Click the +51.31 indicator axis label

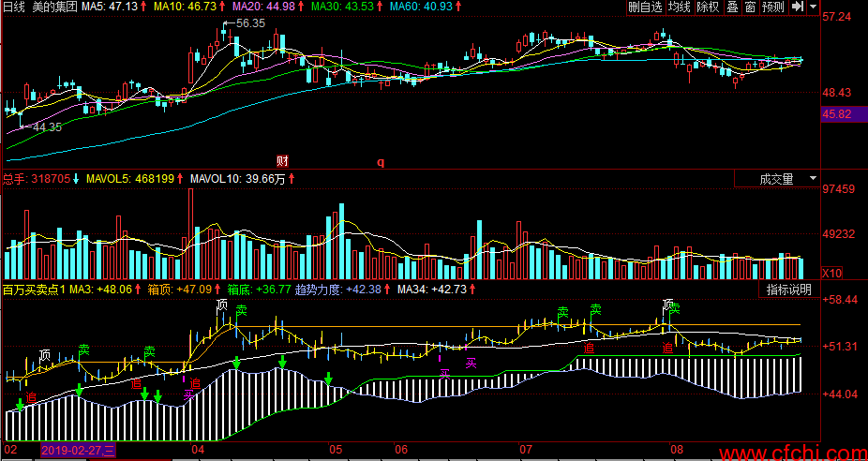pos(840,347)
